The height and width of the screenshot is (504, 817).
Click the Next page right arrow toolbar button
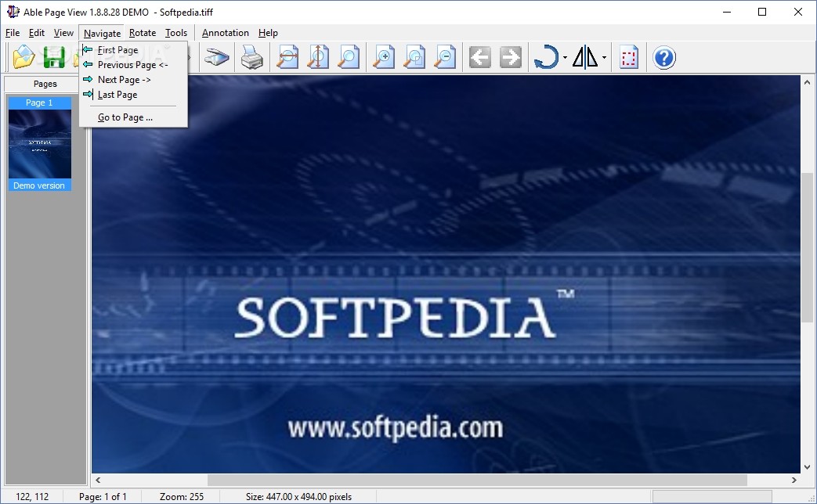pyautogui.click(x=511, y=57)
